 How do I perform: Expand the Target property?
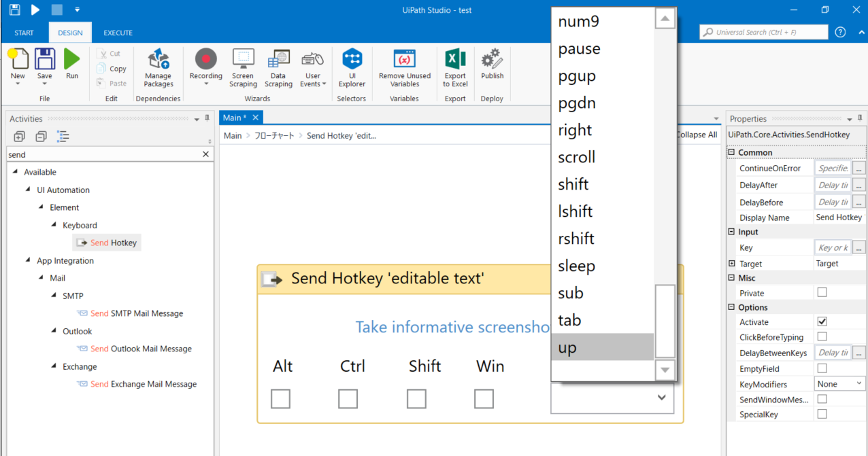tap(731, 264)
